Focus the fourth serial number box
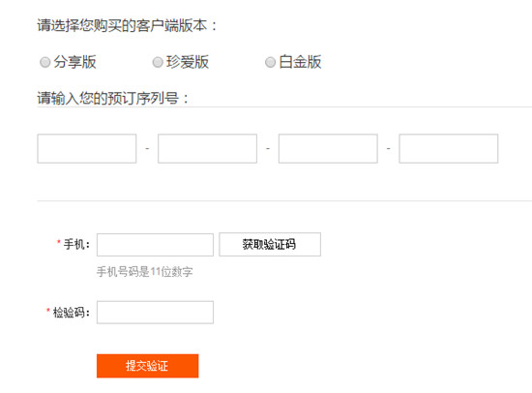The width and height of the screenshot is (532, 393). click(x=449, y=148)
